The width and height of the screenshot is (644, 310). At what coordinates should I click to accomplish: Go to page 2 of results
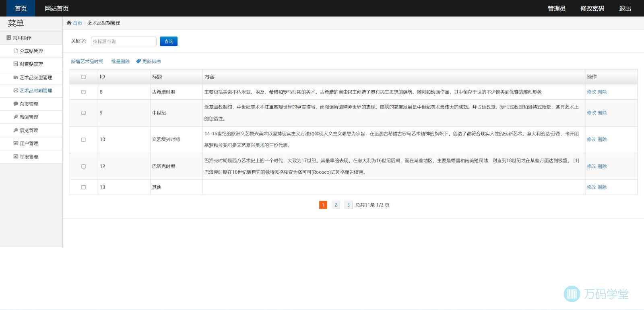pos(336,205)
